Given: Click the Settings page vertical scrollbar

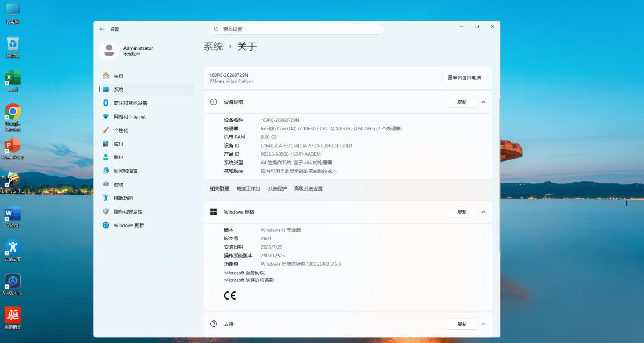Looking at the screenshot, I should click(499, 174).
